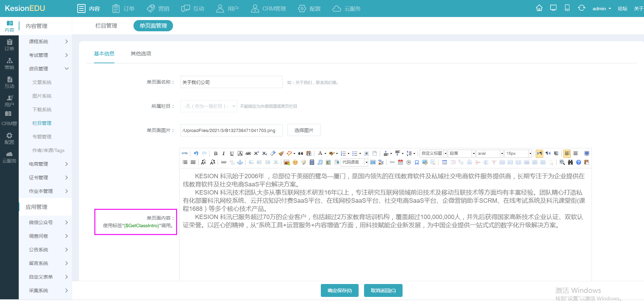Open the 段落 paragraph format dropdown

(462, 153)
